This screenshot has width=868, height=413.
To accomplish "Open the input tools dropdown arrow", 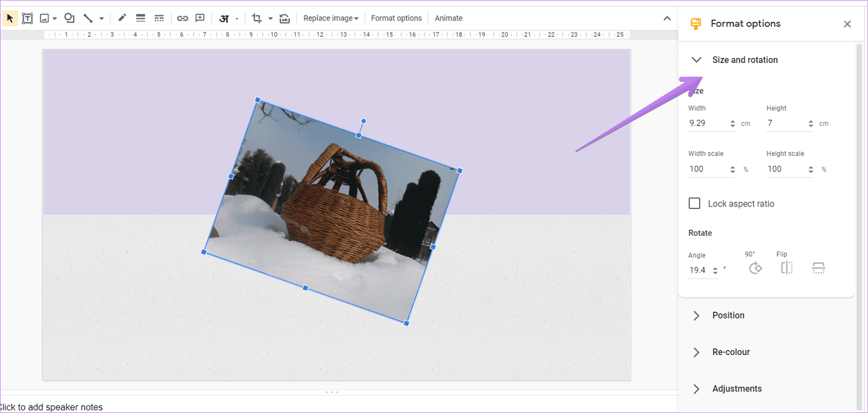I will (x=237, y=19).
